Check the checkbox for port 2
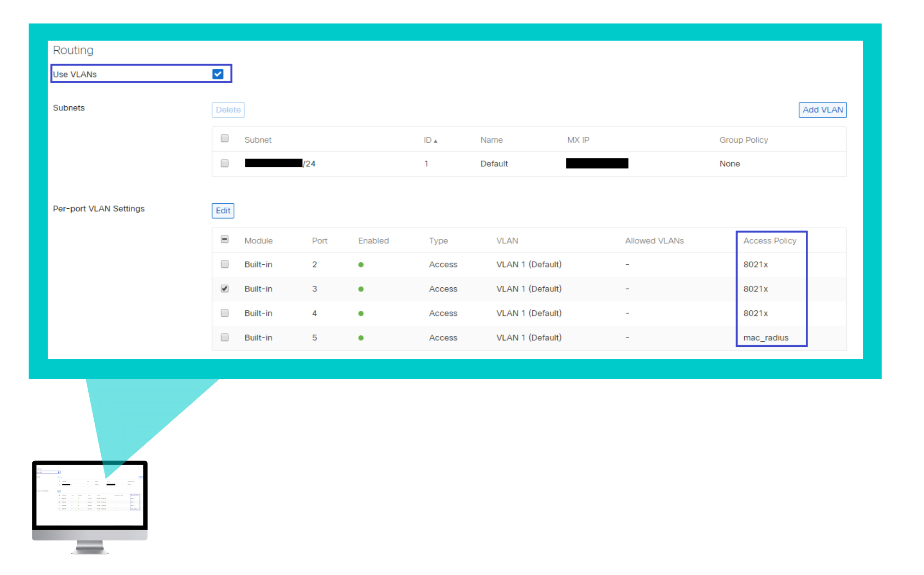The height and width of the screenshot is (575, 924). pyautogui.click(x=225, y=264)
